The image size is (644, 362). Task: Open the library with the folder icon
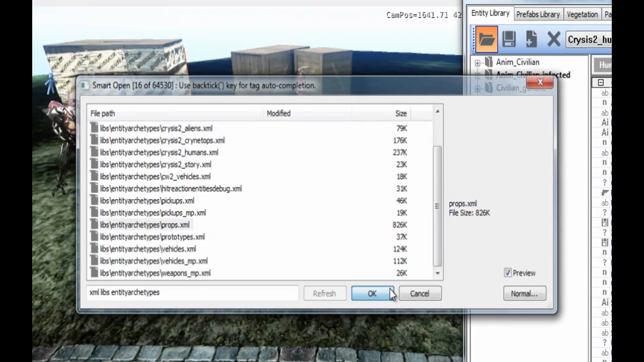[486, 39]
